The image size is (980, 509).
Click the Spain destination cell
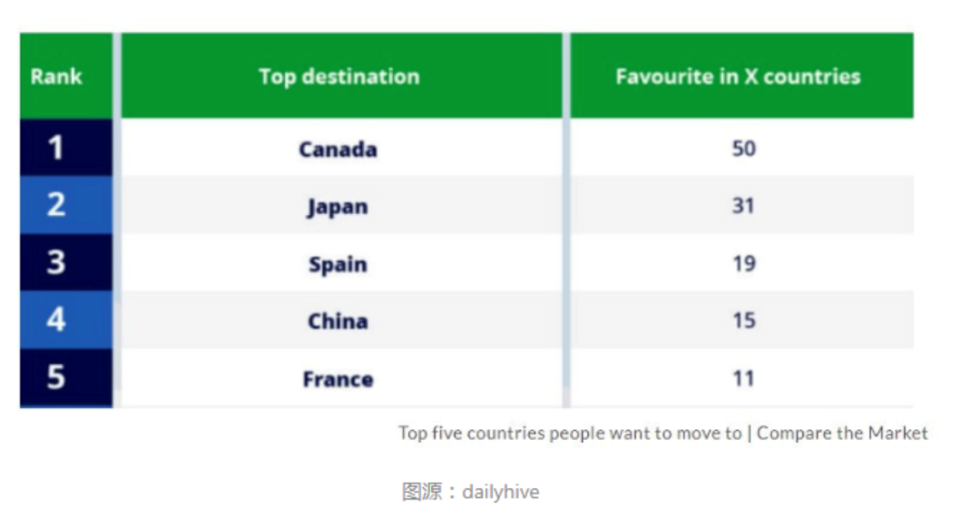(x=341, y=263)
